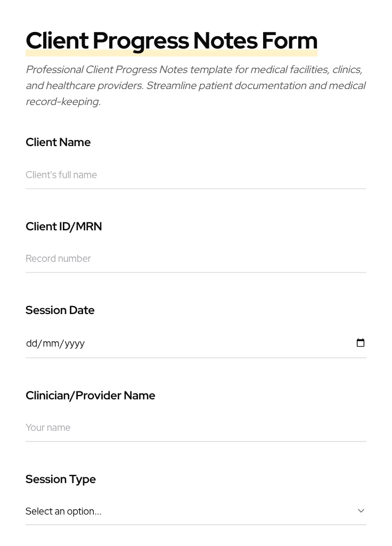392x546 pixels.
Task: Open the Session Date calendar picker icon
Action: pos(361,343)
